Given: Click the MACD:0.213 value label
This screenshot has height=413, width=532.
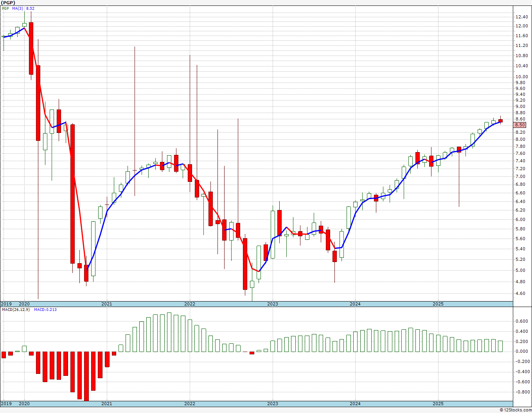Looking at the screenshot, I should click(45, 310).
